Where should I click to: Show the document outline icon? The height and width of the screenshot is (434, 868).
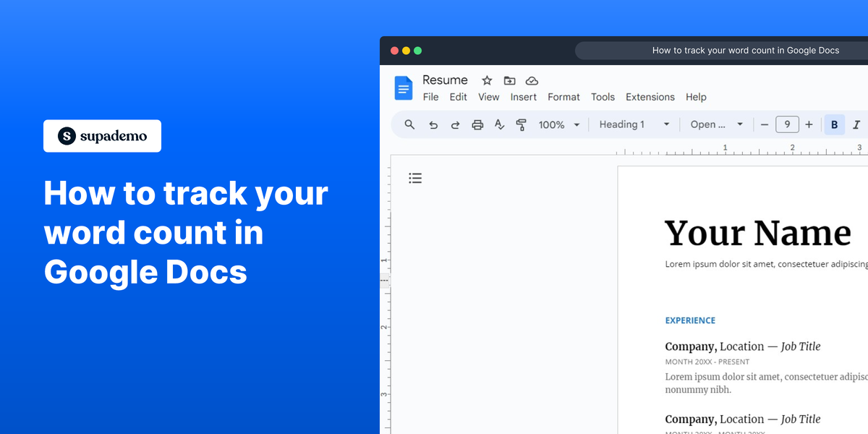415,178
